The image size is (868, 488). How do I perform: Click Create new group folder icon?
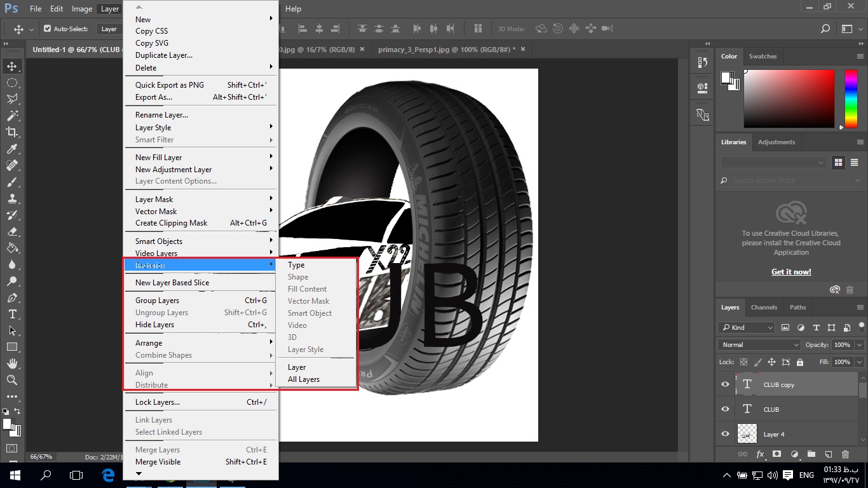click(811, 454)
